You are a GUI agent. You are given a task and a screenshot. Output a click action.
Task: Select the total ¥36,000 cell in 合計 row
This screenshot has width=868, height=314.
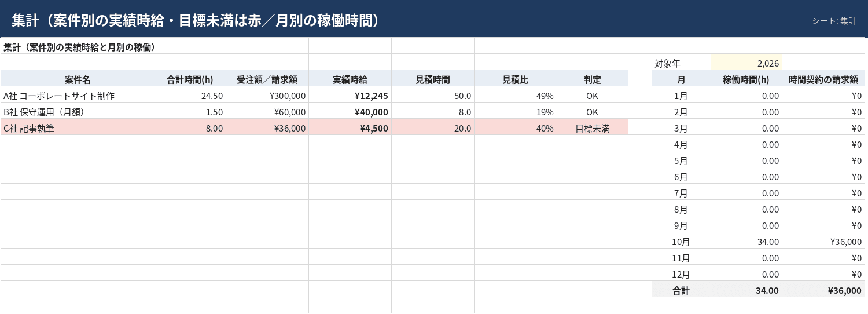click(x=823, y=290)
